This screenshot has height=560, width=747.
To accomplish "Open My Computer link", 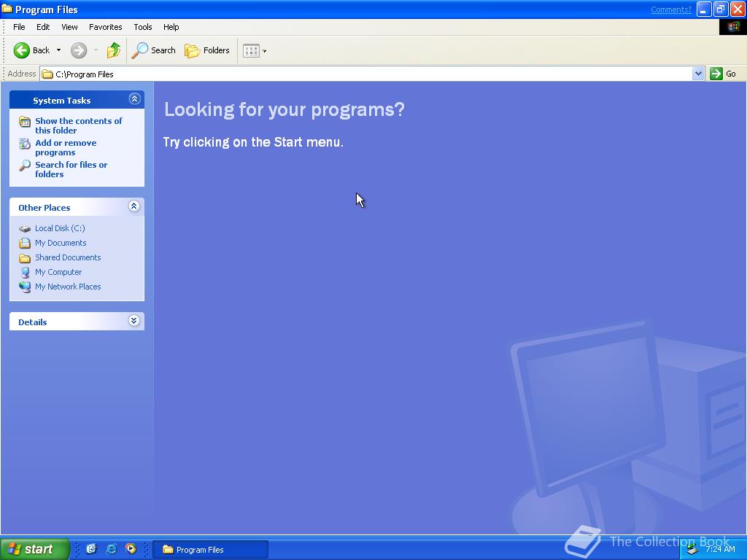I will [x=58, y=272].
